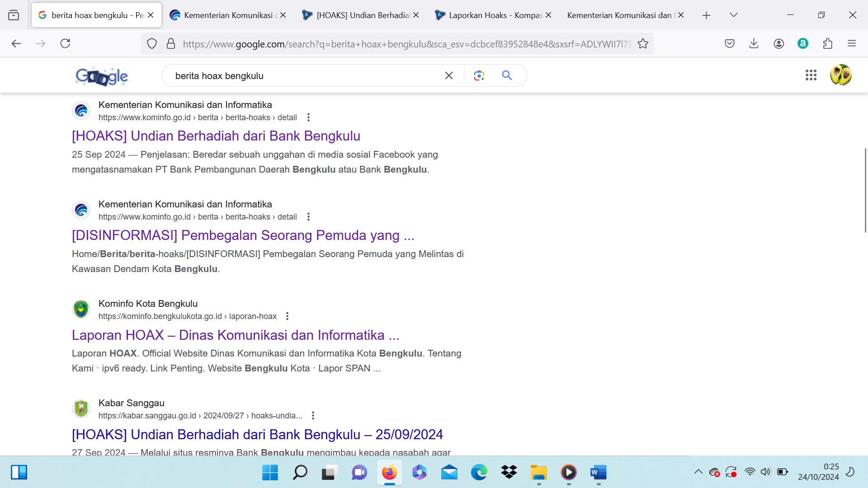Open system clock and date panel
Screen dimensions: 868x488
(x=818, y=472)
